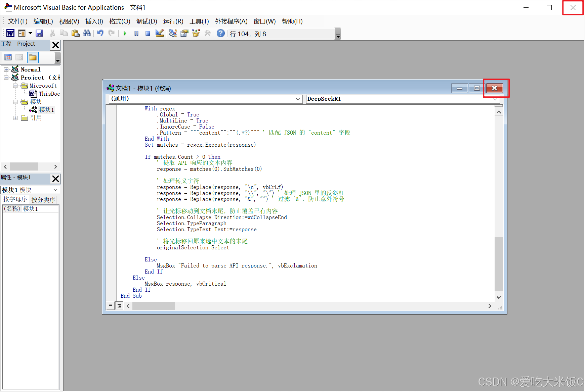Click the Undo arrow icon
Screen dimensions: 585x392
(x=100, y=33)
